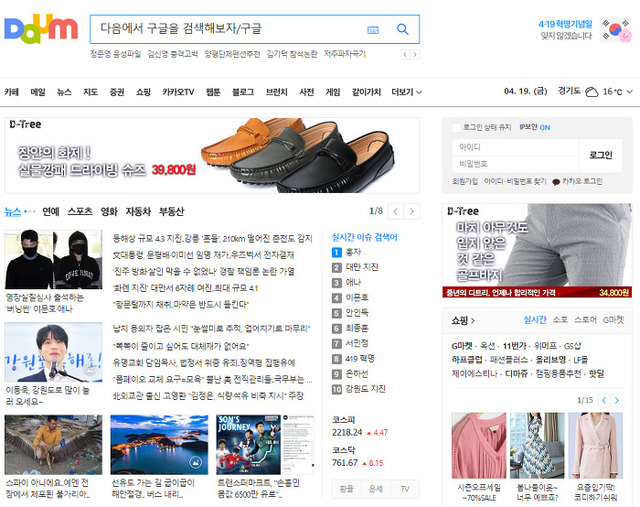Select the 스포츠 news tab

coord(80,211)
